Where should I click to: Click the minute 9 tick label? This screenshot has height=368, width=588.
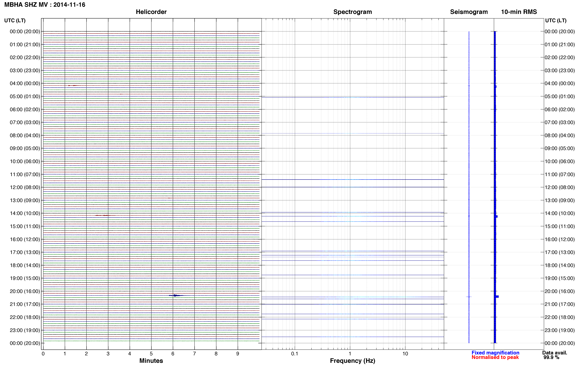tap(238, 354)
